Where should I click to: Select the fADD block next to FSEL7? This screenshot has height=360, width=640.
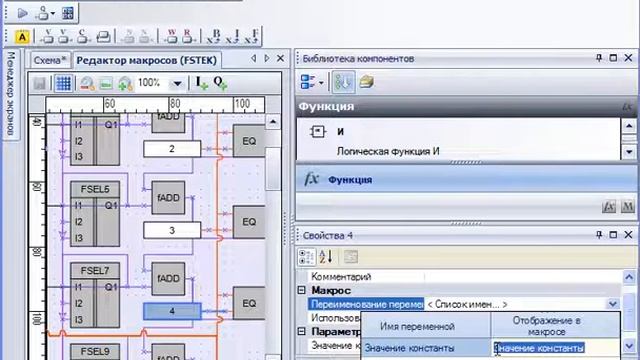click(x=168, y=279)
